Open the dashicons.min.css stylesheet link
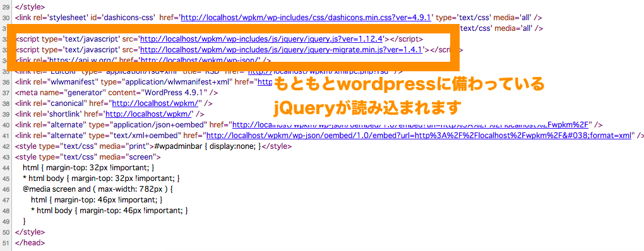644x251 pixels. (306, 18)
